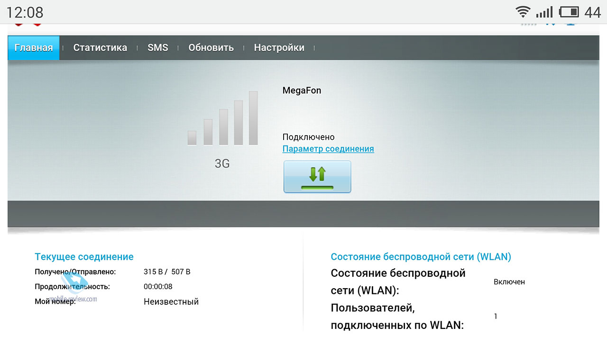Click the MegaFon operator name

pyautogui.click(x=302, y=91)
